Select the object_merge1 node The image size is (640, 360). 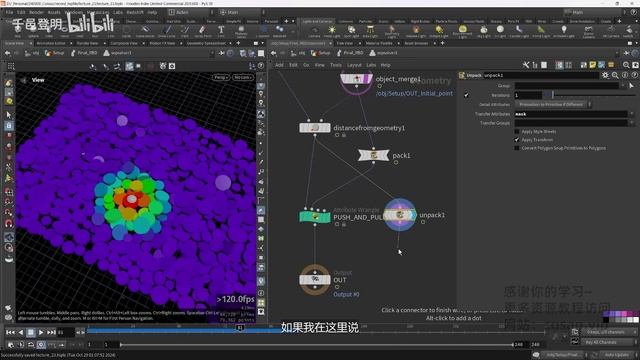[356, 79]
